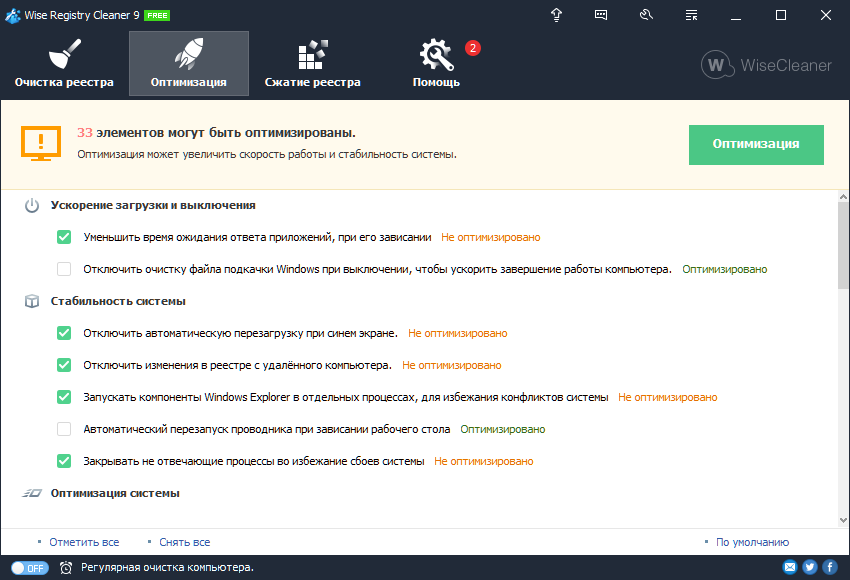
Task: Click Оптимизировано status beside файла подкачки item
Action: pyautogui.click(x=725, y=269)
